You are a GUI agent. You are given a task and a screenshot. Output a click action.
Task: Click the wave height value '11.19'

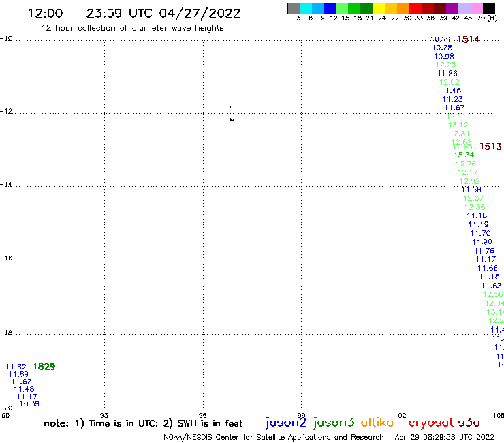tap(478, 224)
